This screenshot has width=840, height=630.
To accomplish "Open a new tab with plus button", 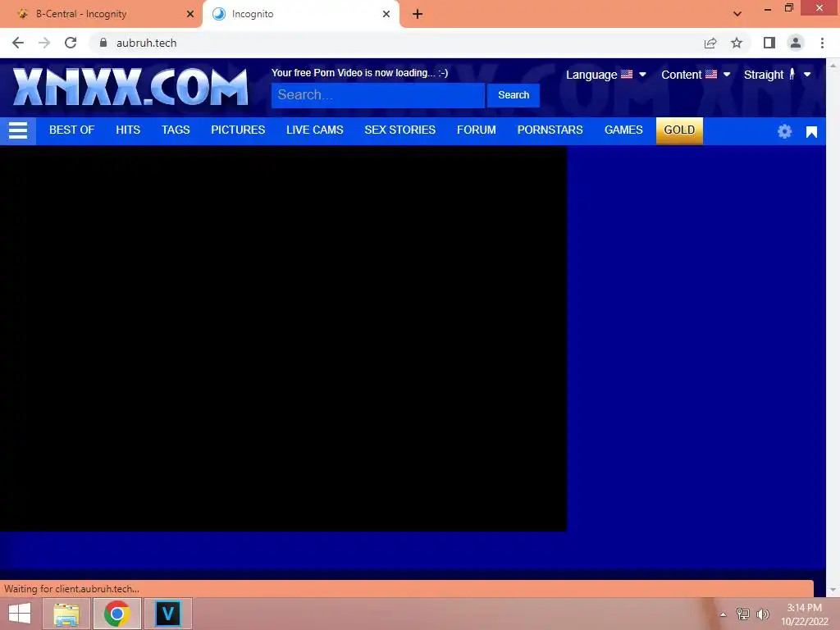I will 418,14.
